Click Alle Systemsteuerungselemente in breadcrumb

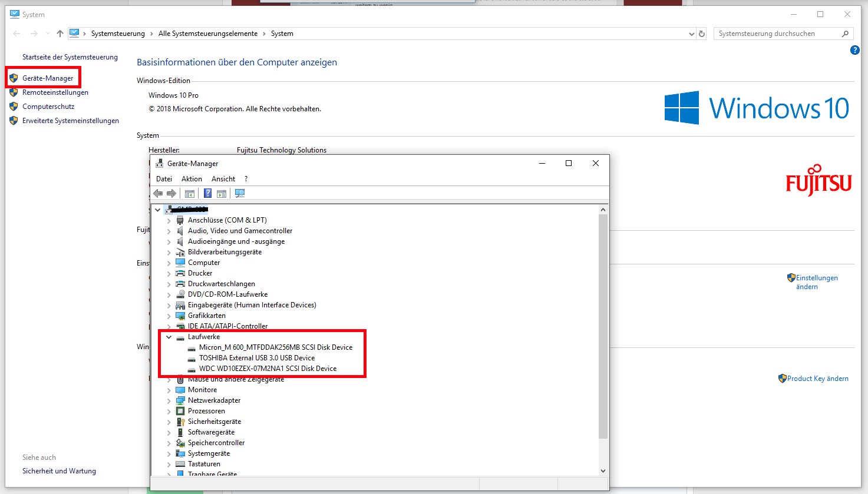[x=208, y=34]
